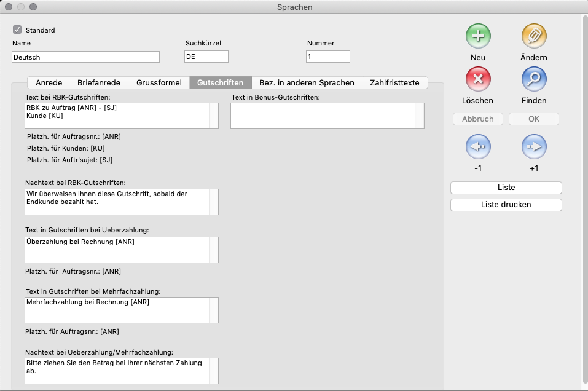Go to next record with +1 arrow
The image size is (588, 391).
(534, 147)
